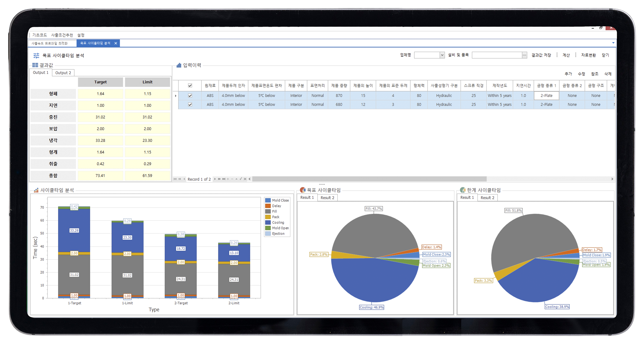This screenshot has height=344, width=644.
Task: Click the end-edit checkmark icon in navigator
Action: click(x=241, y=179)
